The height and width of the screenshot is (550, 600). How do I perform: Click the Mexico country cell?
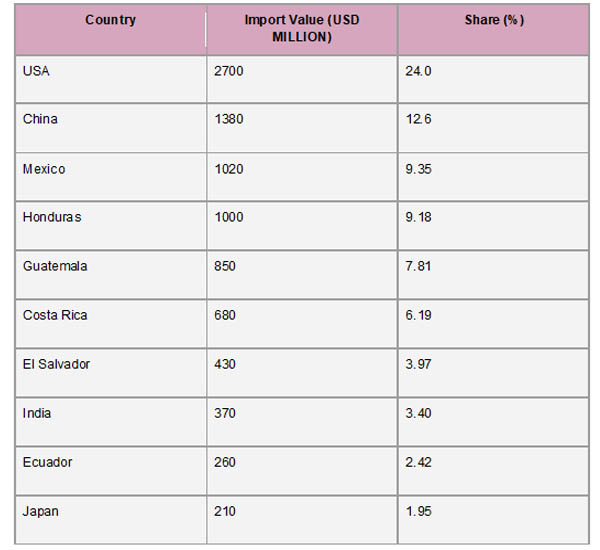coord(111,177)
